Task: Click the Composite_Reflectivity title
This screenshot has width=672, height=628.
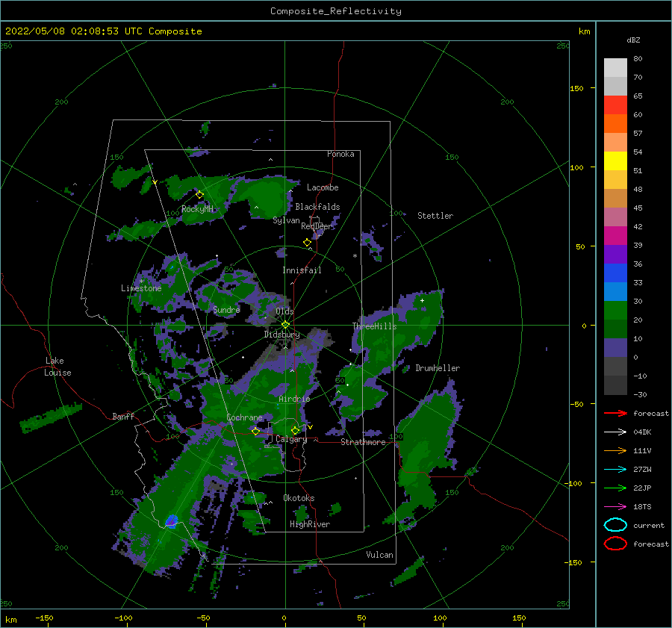Action: click(336, 11)
